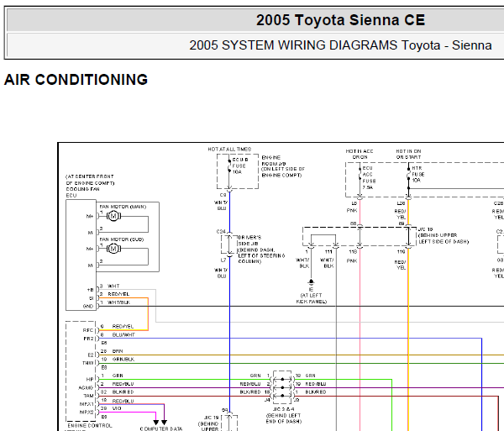Click the 'COMPUTER DATA' reference label

tap(161, 428)
